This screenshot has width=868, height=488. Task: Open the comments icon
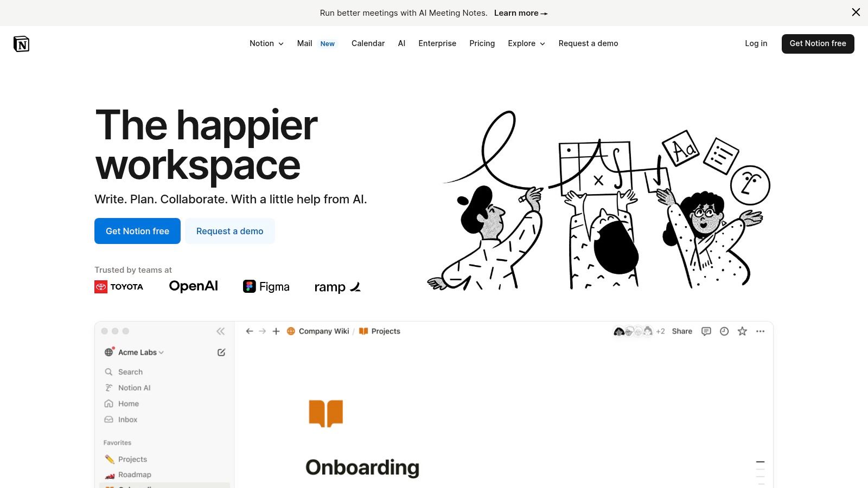click(706, 331)
